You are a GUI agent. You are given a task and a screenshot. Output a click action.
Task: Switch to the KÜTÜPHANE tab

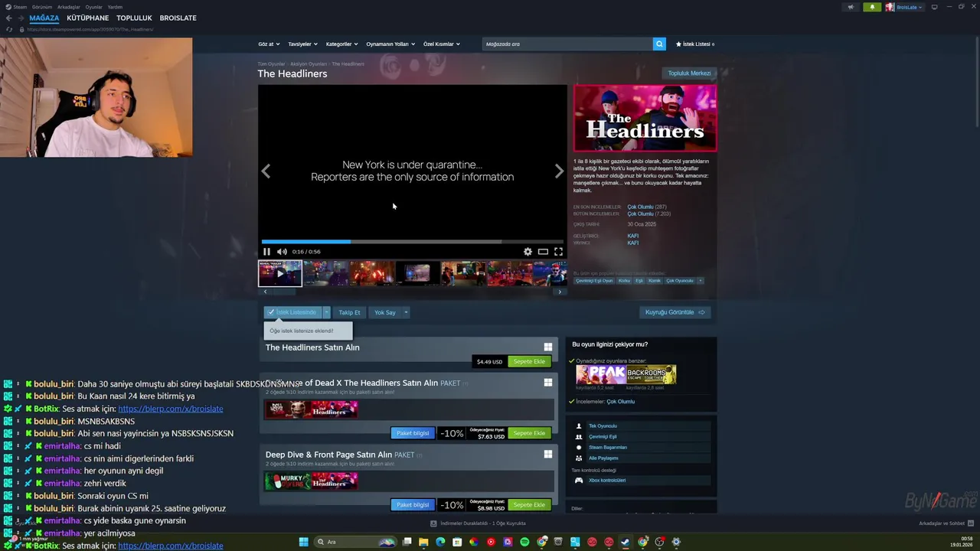88,18
